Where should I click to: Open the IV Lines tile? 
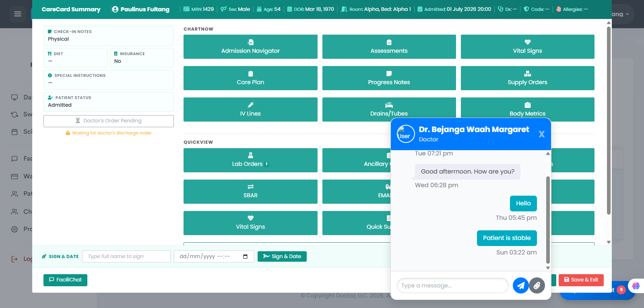coord(250,110)
